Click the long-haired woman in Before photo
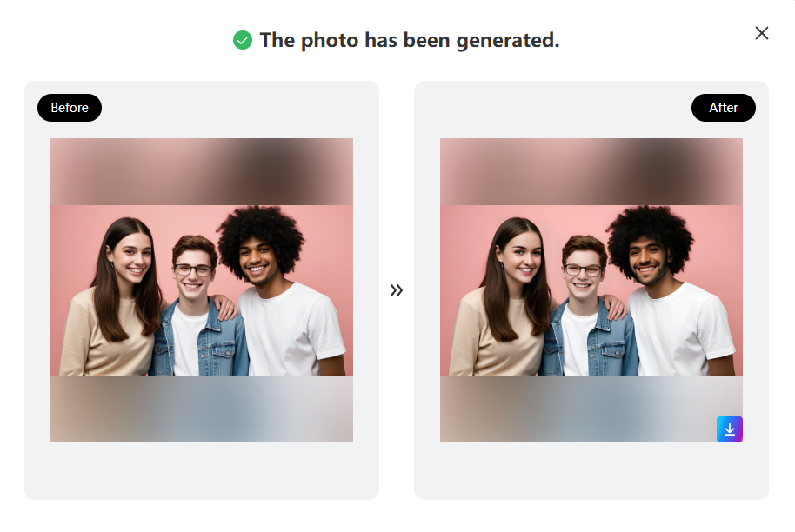 tap(114, 299)
